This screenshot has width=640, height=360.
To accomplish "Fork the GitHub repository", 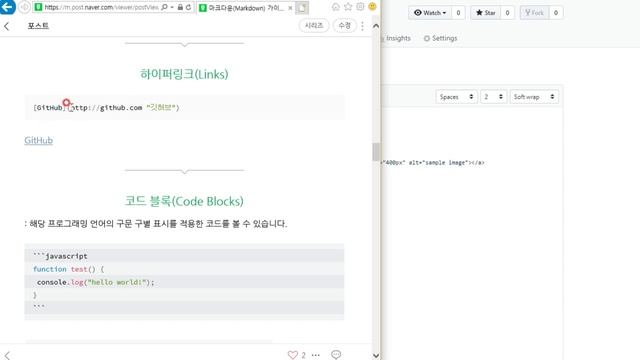I will tap(534, 13).
